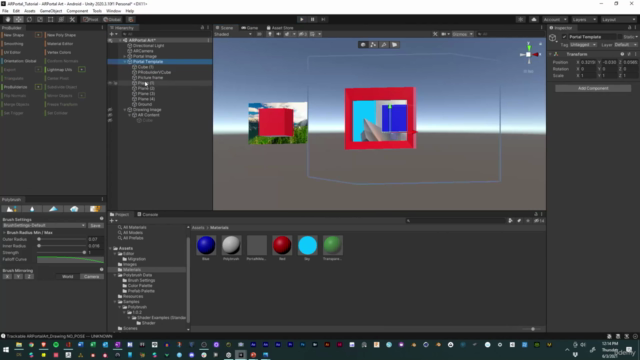Viewport: 640px width, 360px height.
Task: Switch to the Game tab
Action: pyautogui.click(x=249, y=28)
